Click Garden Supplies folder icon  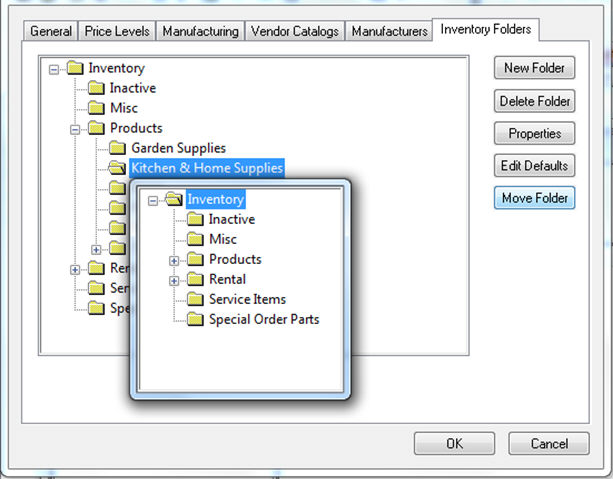click(117, 148)
